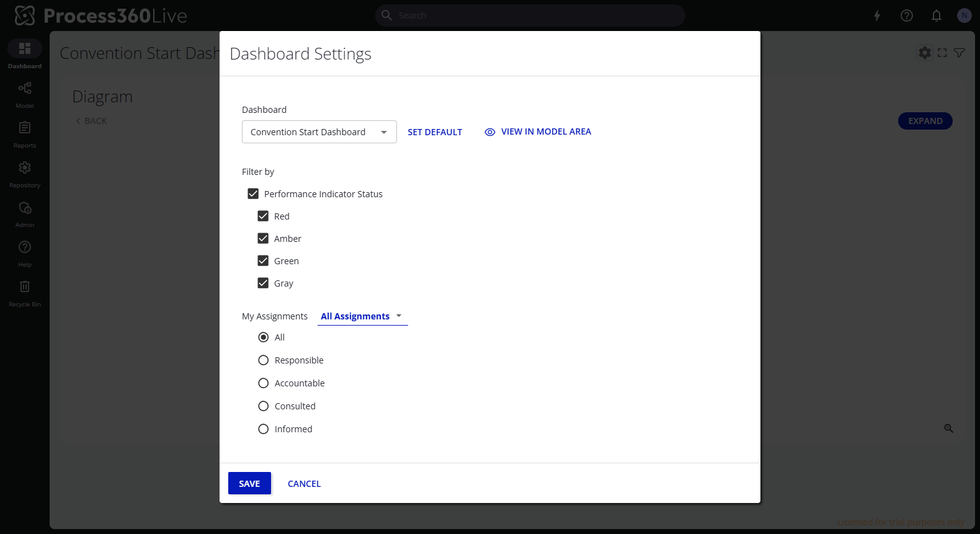The height and width of the screenshot is (534, 980).
Task: Open the Repository sidebar section
Action: point(25,174)
